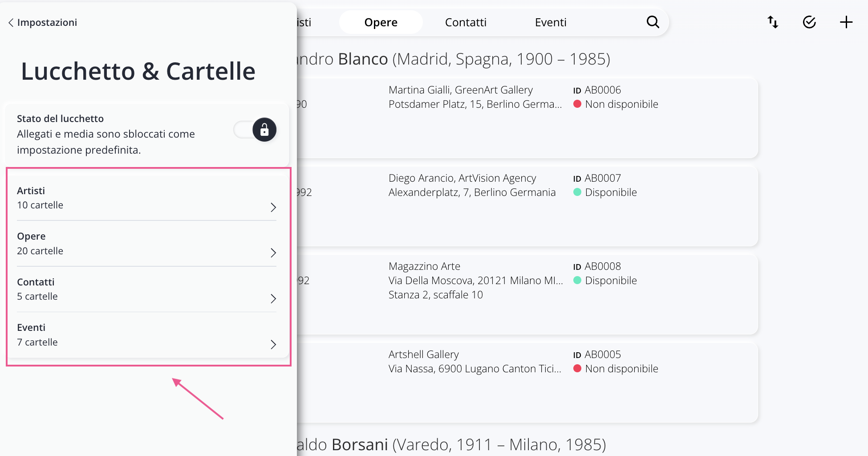Expand the Contatti folders chevron

(x=273, y=298)
